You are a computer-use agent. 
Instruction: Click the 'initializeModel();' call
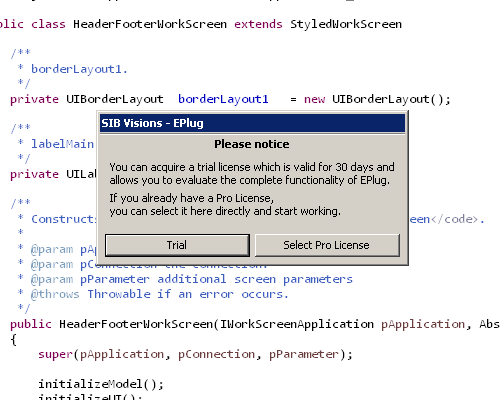point(101,384)
